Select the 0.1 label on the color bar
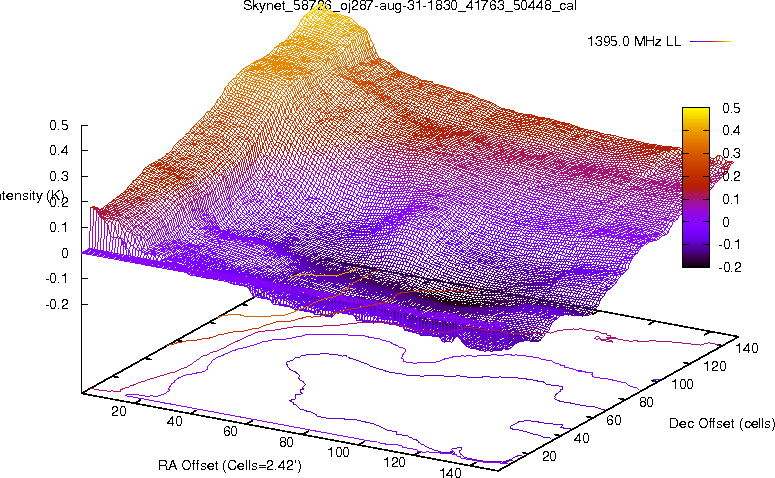The image size is (775, 478). tap(732, 199)
